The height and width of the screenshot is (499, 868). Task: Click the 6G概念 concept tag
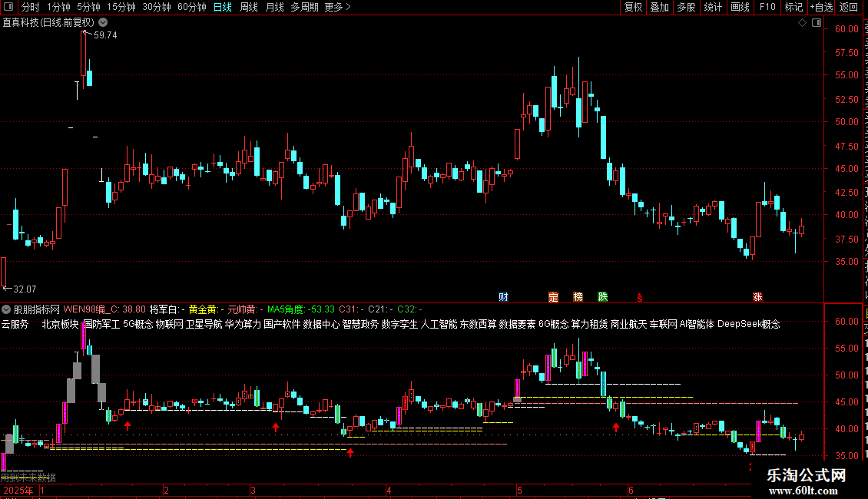tap(554, 324)
